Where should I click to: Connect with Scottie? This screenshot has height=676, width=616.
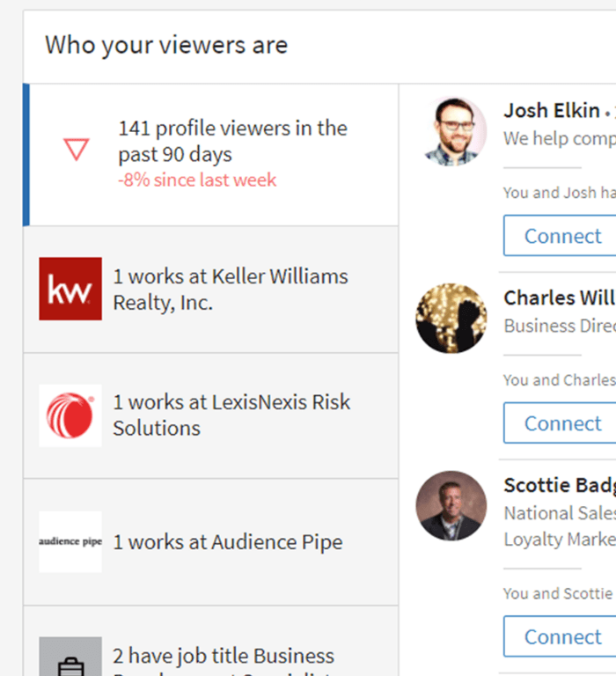point(560,636)
